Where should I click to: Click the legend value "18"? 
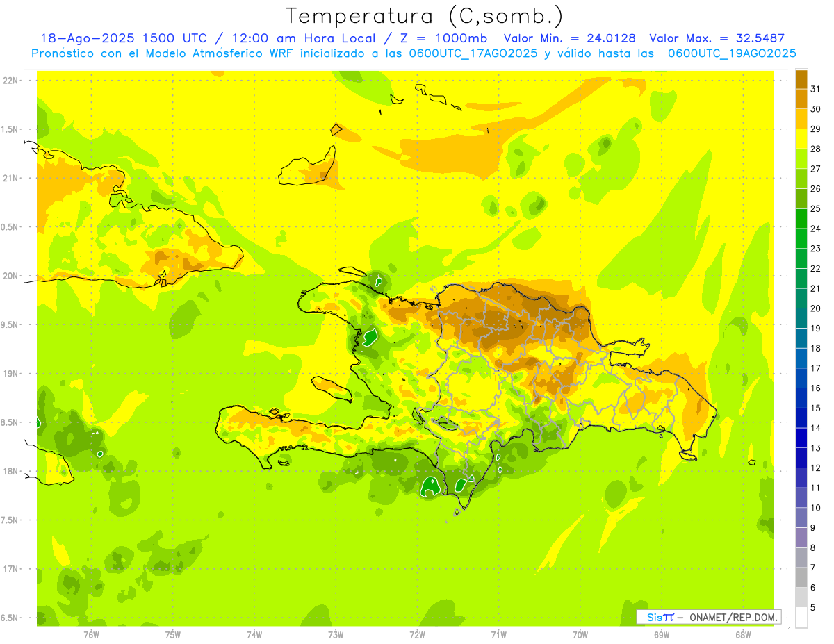coord(816,348)
